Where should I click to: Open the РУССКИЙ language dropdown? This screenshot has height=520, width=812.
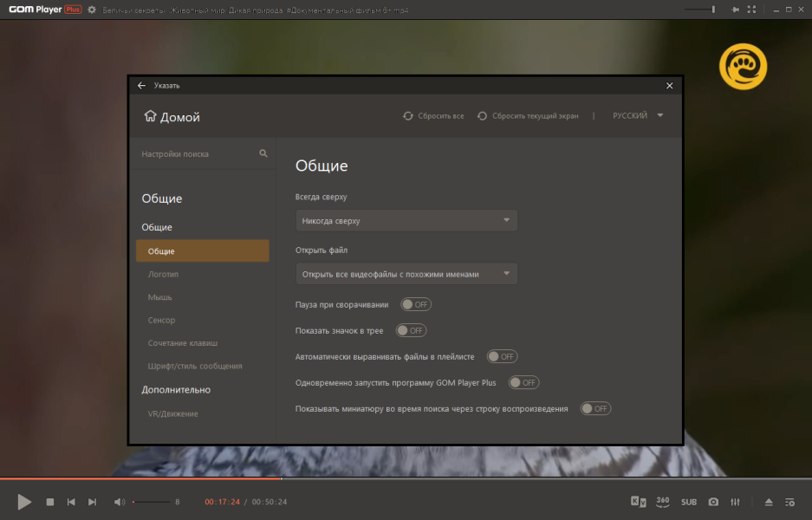click(x=638, y=115)
